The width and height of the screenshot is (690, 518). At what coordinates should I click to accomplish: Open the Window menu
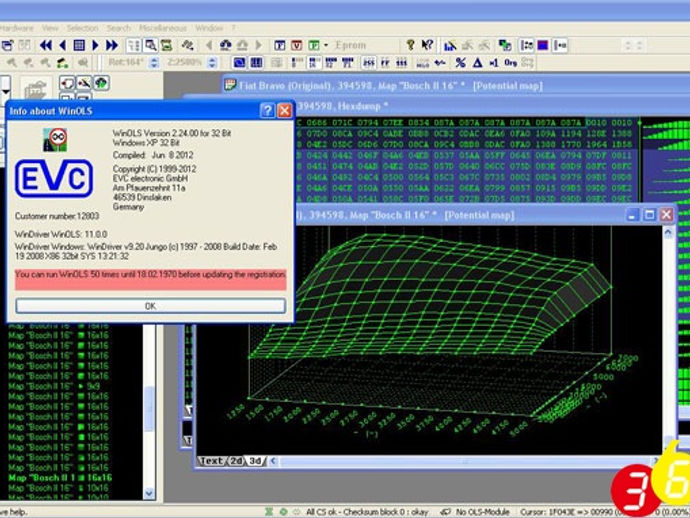coord(209,28)
